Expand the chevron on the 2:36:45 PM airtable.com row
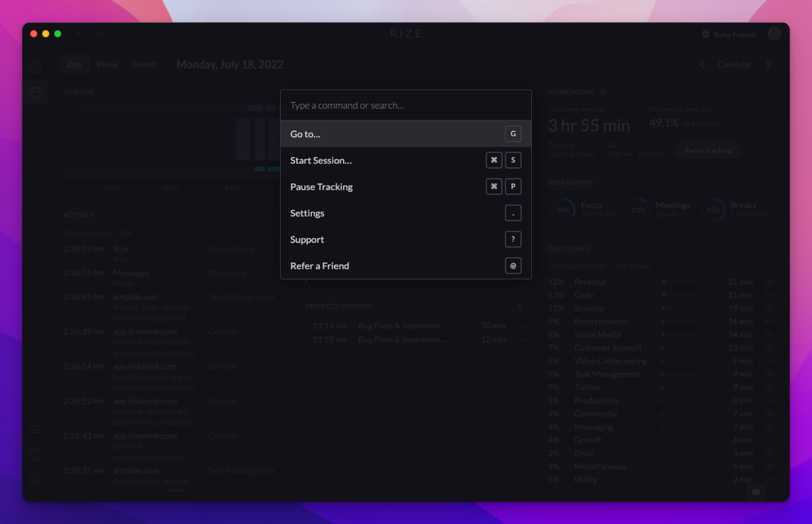Viewport: 812px width, 524px height. pyautogui.click(x=202, y=297)
